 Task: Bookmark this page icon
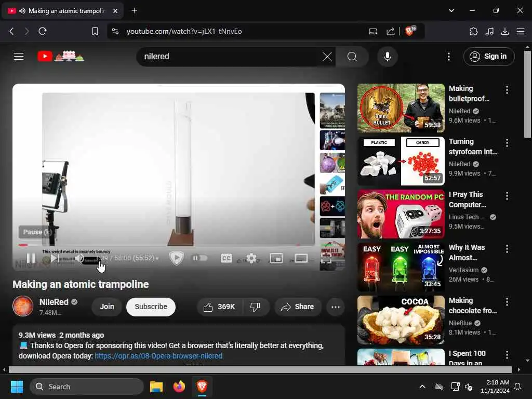click(95, 31)
